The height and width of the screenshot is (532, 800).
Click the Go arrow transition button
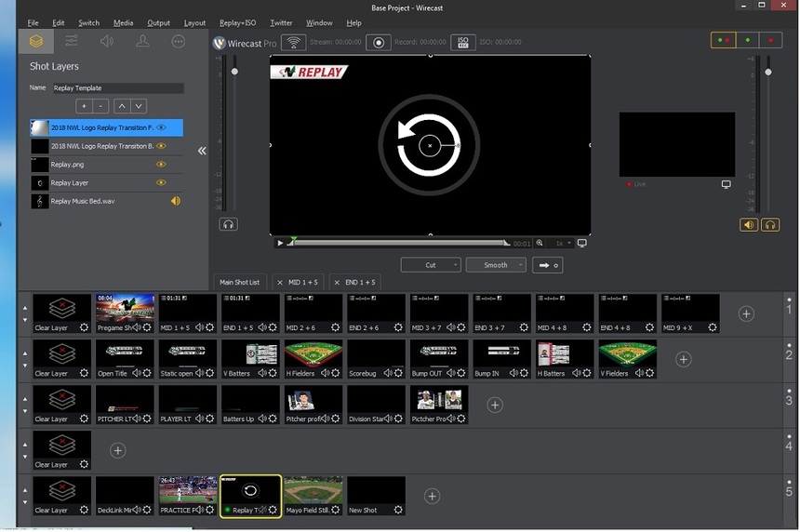click(x=548, y=265)
